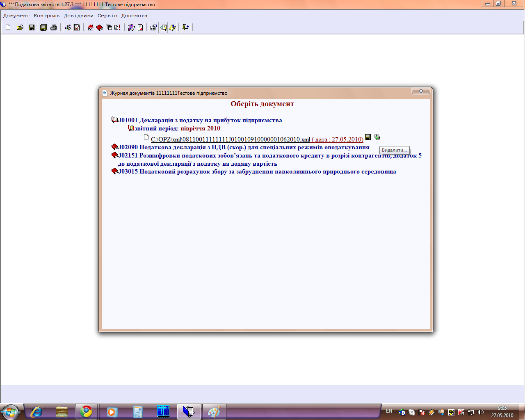Open the Довідники menu
The width and height of the screenshot is (525, 420).
click(x=78, y=16)
